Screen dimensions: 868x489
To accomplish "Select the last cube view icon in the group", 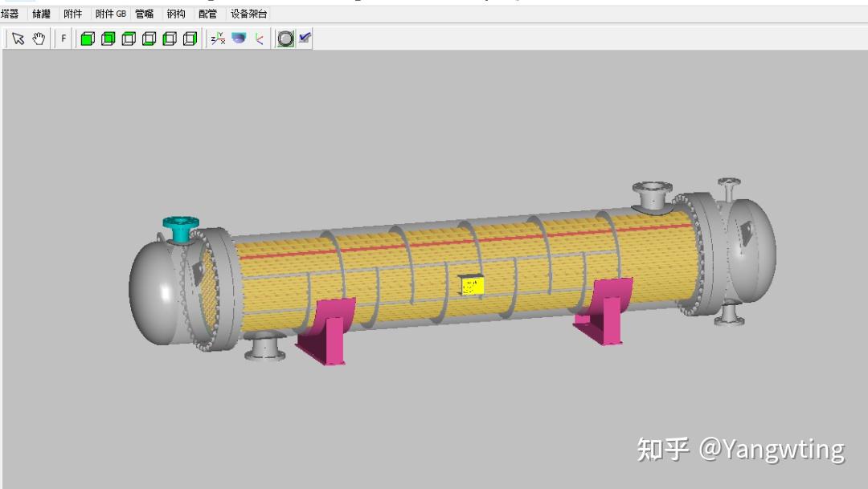I will pyautogui.click(x=190, y=37).
